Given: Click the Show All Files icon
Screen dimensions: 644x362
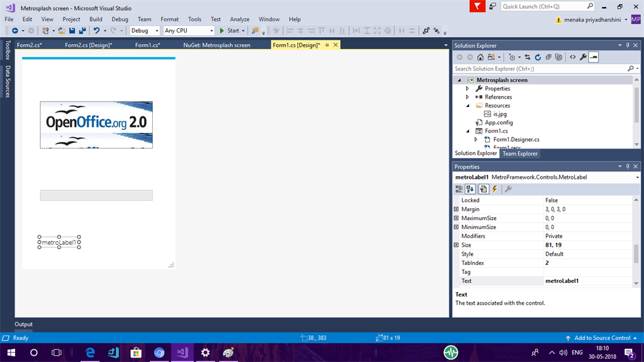Looking at the screenshot, I should [x=558, y=57].
